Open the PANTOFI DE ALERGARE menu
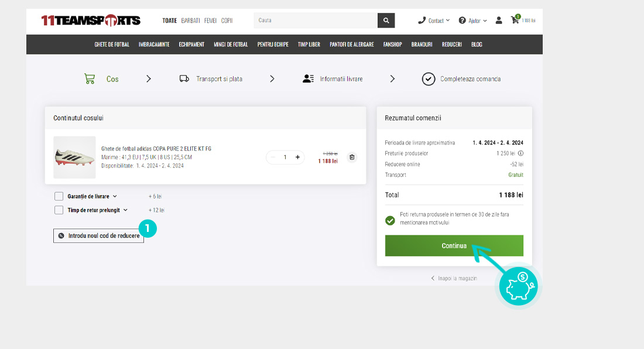The height and width of the screenshot is (349, 644). (x=352, y=45)
